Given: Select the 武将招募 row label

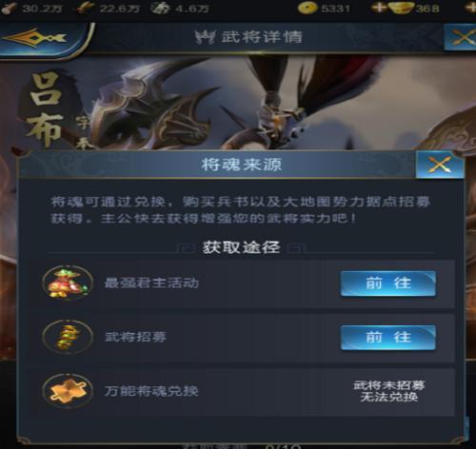Looking at the screenshot, I should (x=135, y=337).
